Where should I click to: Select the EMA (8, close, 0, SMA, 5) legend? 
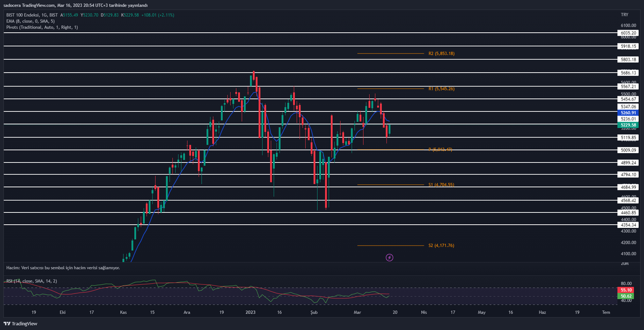coord(30,21)
